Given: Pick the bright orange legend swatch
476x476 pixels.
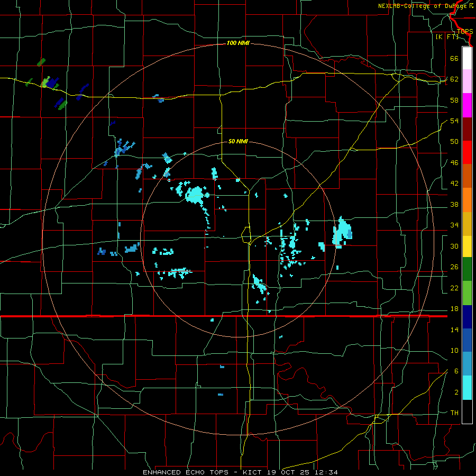Looking at the screenshot, I should coord(467,200).
